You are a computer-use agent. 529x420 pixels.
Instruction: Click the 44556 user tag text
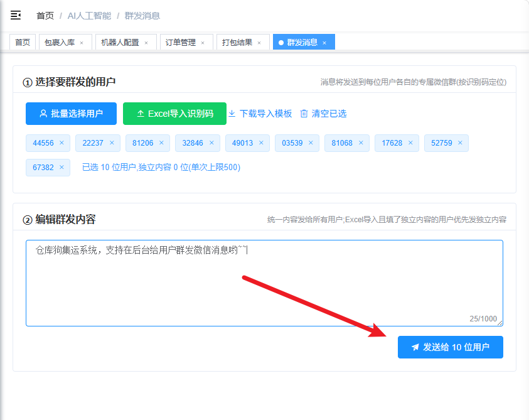tap(43, 143)
